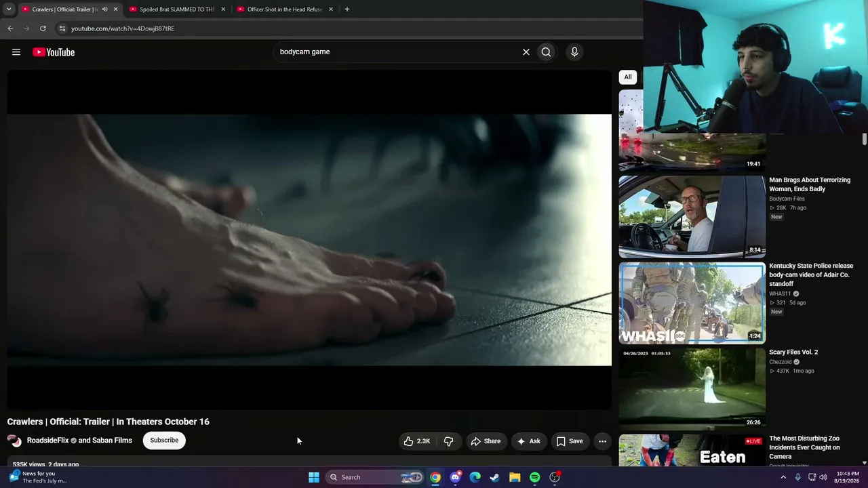Screen dimensions: 868x488
Task: Open File Explorer from the taskbar
Action: pos(515,477)
